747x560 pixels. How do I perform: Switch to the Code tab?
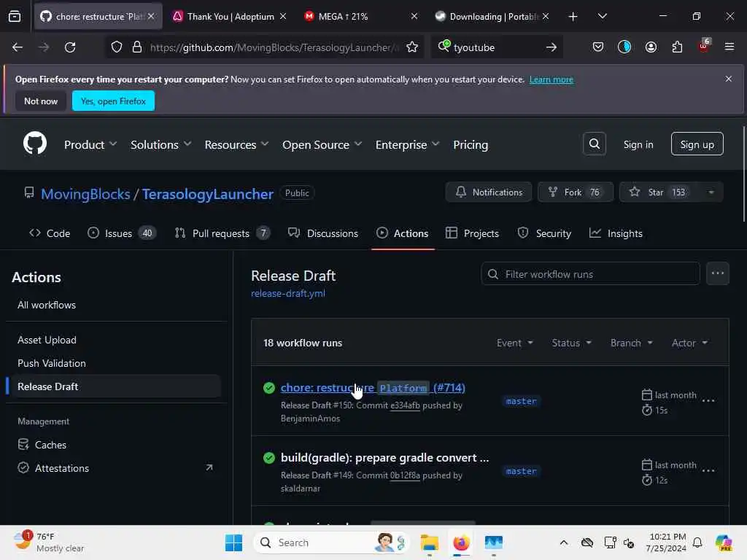coord(50,233)
